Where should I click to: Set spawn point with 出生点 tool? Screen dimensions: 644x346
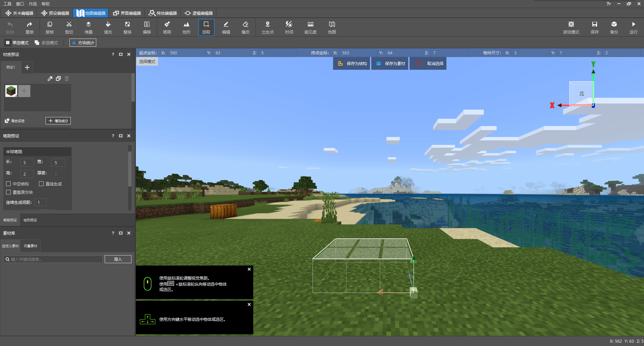[268, 27]
